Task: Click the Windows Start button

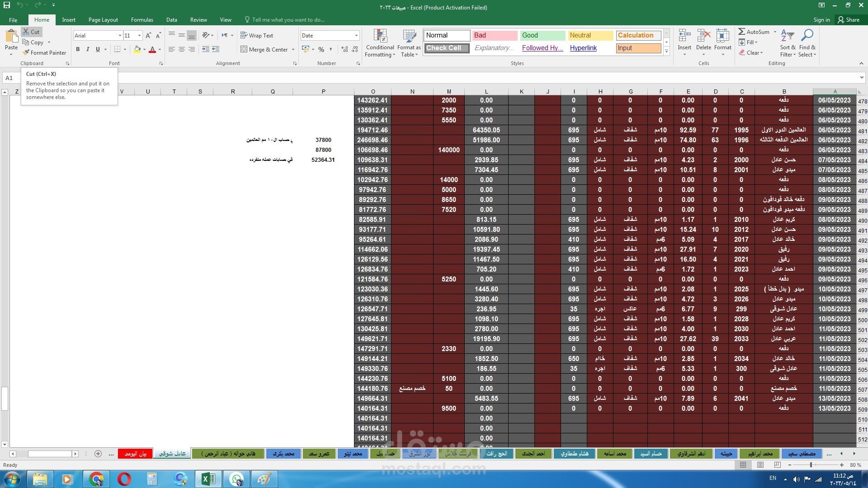Action: 12,479
